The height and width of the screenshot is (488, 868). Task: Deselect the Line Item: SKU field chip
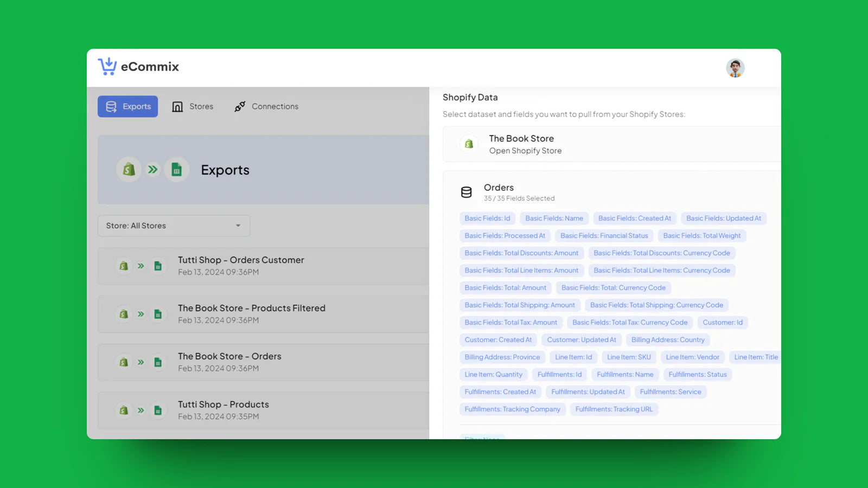[x=629, y=357]
